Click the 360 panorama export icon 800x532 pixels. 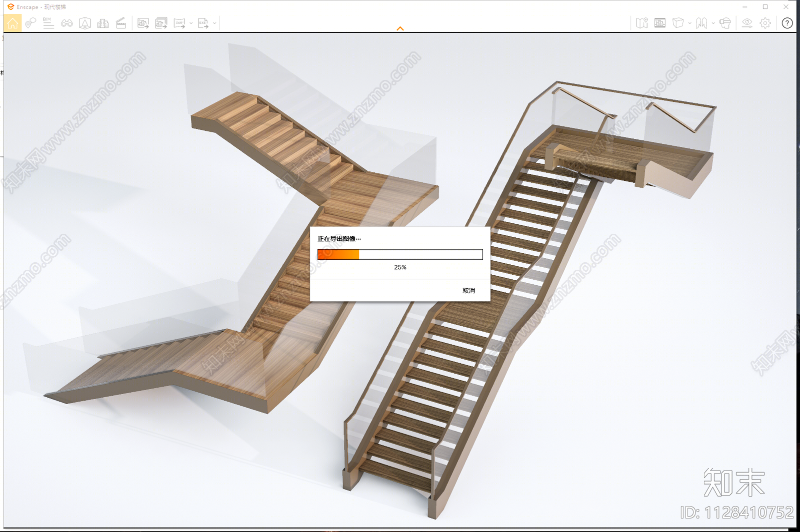coord(179,23)
